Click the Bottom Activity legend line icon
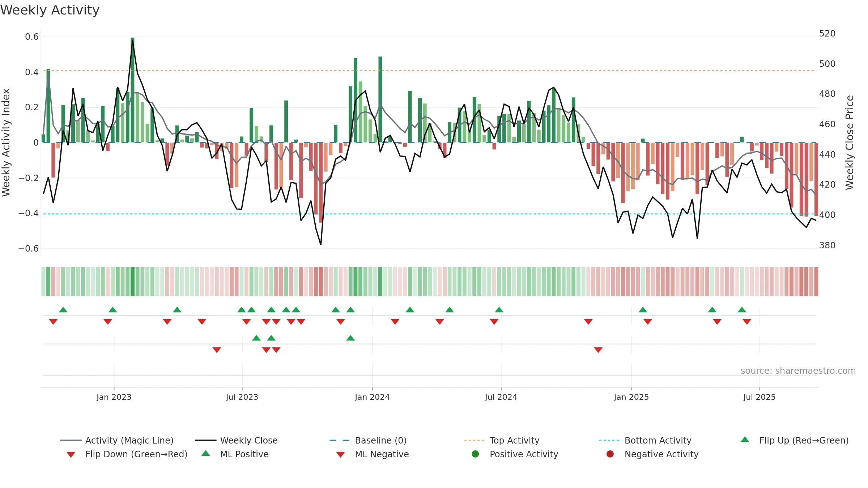This screenshot has height=488, width=868. [x=609, y=440]
